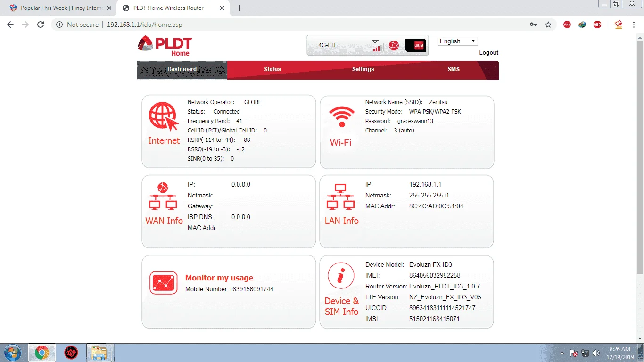Bookmark this page with star icon
Viewport: 644px width, 362px height.
548,25
